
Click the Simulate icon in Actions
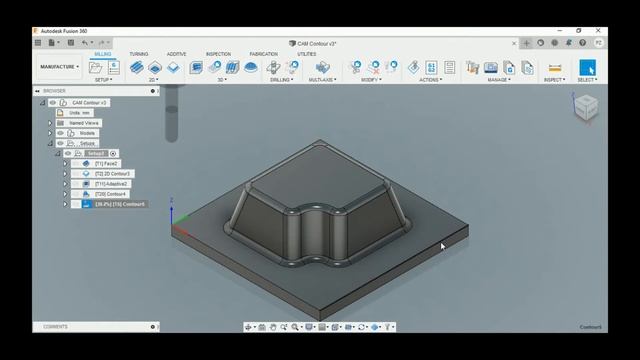(x=413, y=67)
